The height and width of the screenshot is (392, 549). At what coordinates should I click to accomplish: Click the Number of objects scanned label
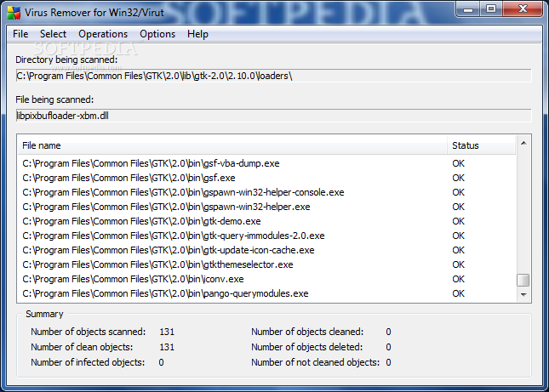tap(89, 332)
